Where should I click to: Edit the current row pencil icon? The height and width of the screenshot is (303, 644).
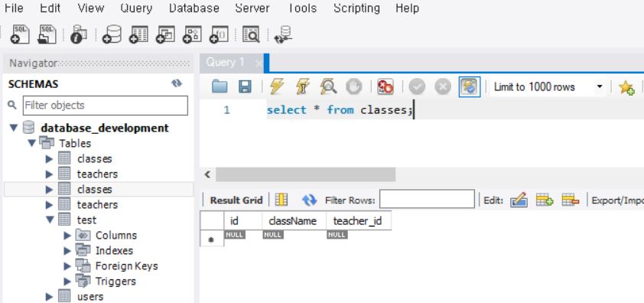point(519,200)
